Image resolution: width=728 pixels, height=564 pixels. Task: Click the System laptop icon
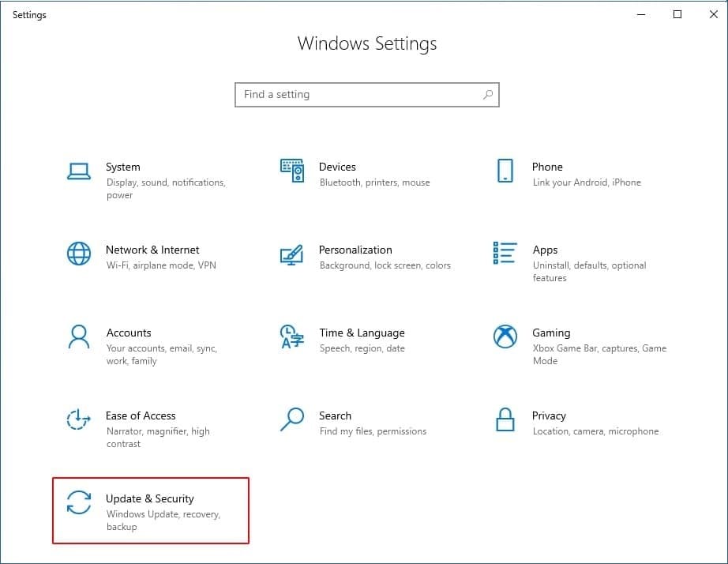point(79,171)
